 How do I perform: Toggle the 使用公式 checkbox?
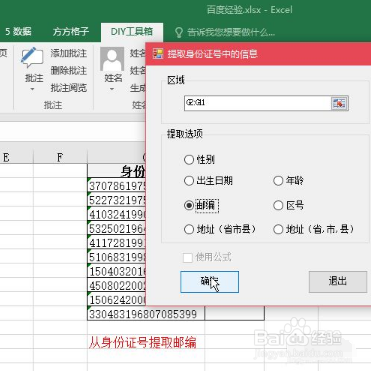point(188,257)
